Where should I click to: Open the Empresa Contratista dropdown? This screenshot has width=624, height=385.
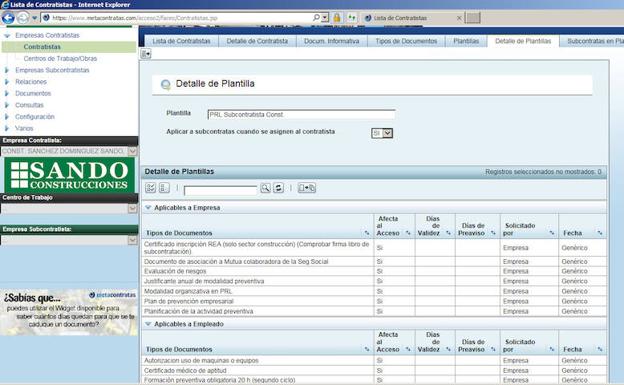point(132,151)
